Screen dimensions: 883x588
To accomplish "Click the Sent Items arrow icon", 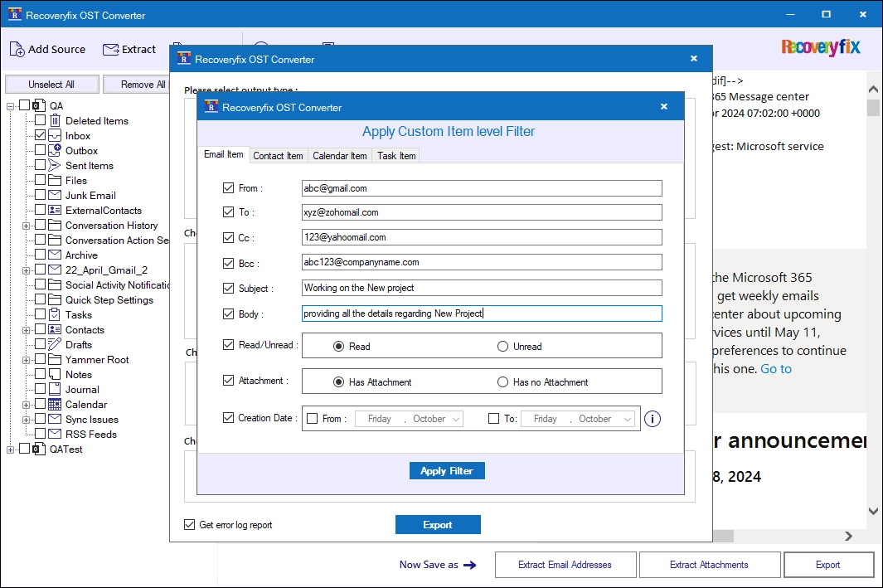I will point(55,166).
